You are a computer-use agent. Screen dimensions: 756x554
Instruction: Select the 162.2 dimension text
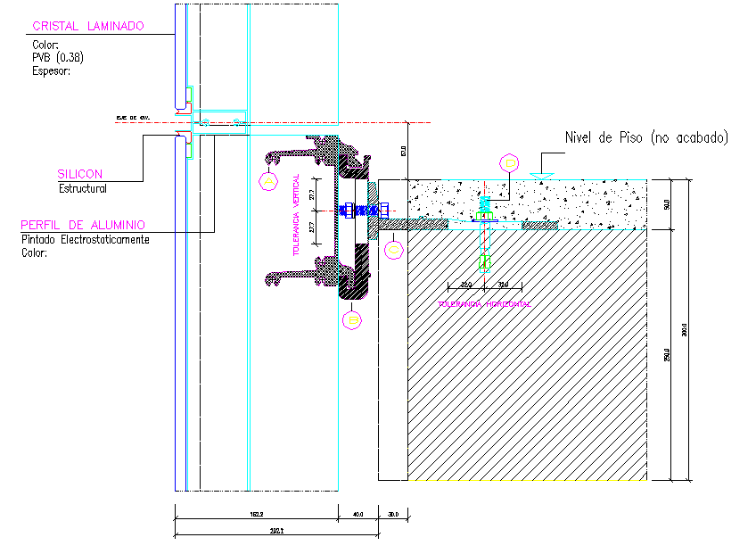[254, 514]
